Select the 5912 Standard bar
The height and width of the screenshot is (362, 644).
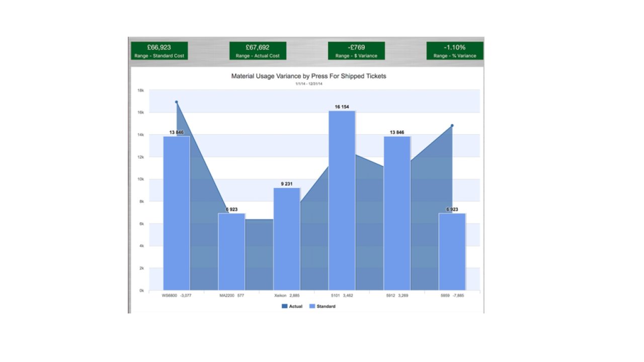397,213
